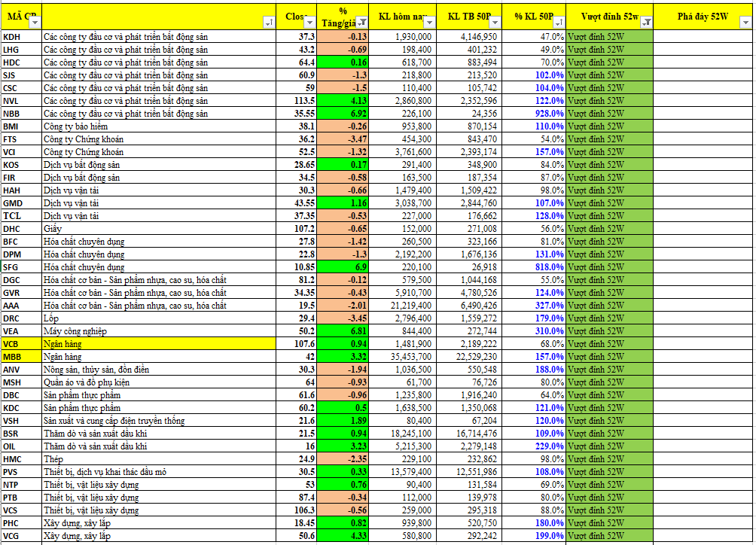Viewport: 756px width, 545px height.
Task: Select the yellow-highlighted VCB ticker cell
Action: pos(20,343)
